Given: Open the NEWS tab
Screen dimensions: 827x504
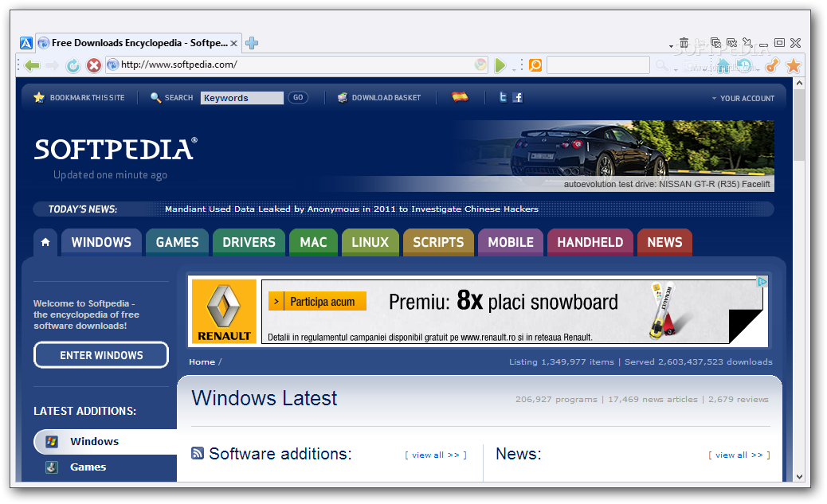Looking at the screenshot, I should (x=664, y=243).
